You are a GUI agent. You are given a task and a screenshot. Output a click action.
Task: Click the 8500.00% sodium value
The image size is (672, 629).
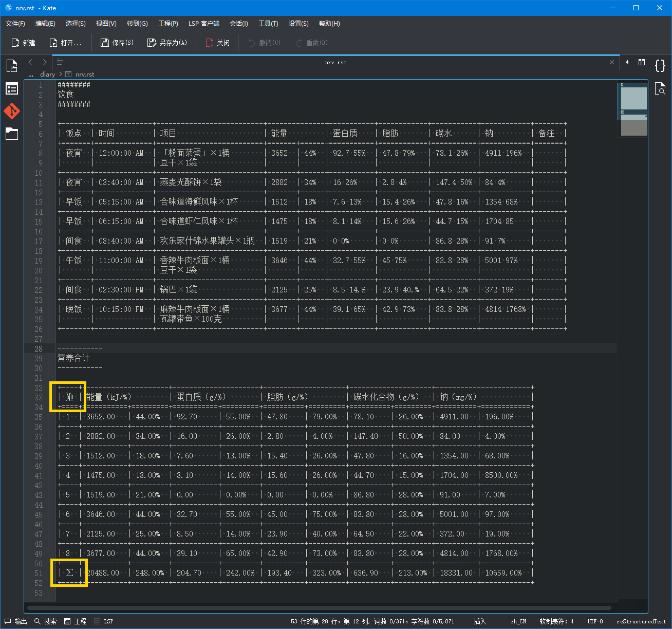pyautogui.click(x=501, y=475)
